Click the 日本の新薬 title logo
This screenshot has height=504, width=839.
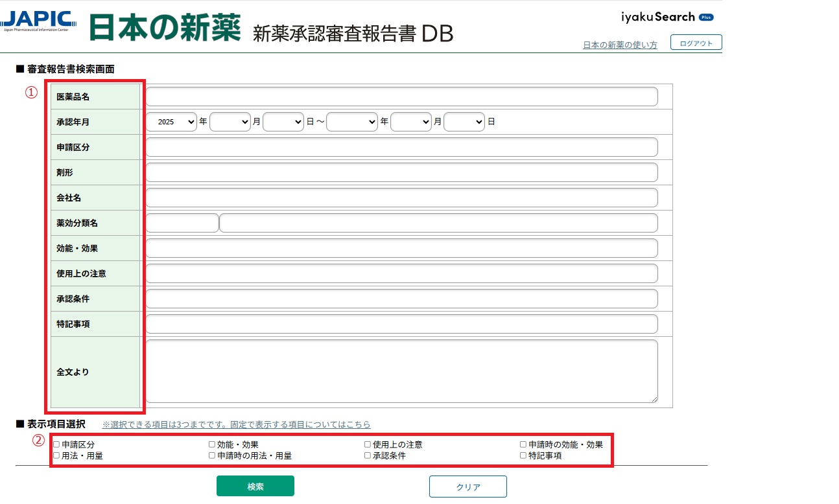[x=165, y=27]
